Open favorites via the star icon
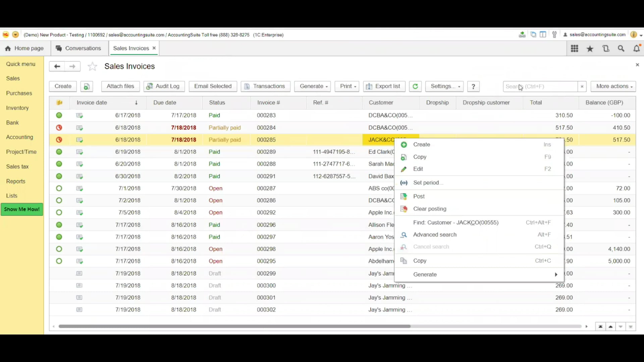 [x=590, y=48]
